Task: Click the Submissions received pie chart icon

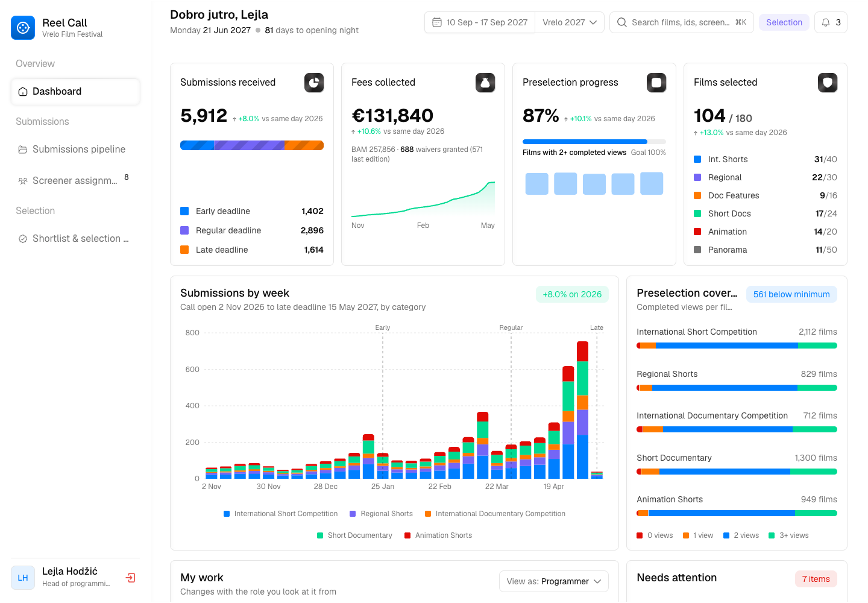Action: point(314,83)
